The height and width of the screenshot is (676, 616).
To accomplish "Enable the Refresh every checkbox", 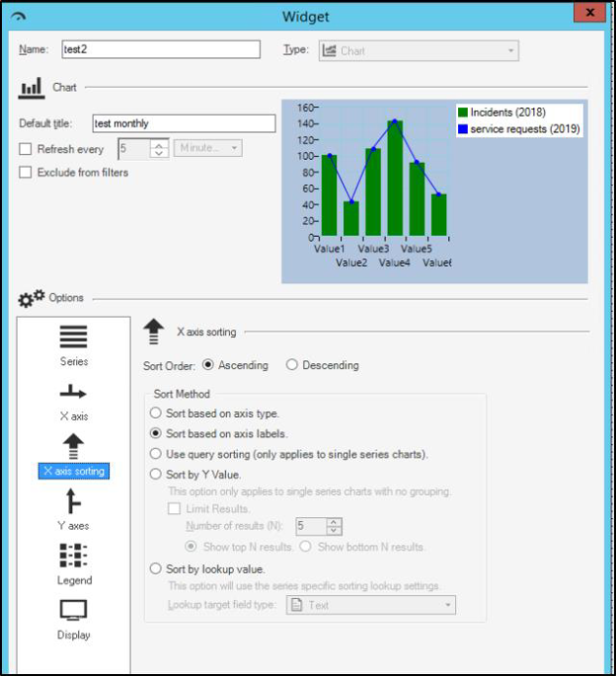I will 26,149.
